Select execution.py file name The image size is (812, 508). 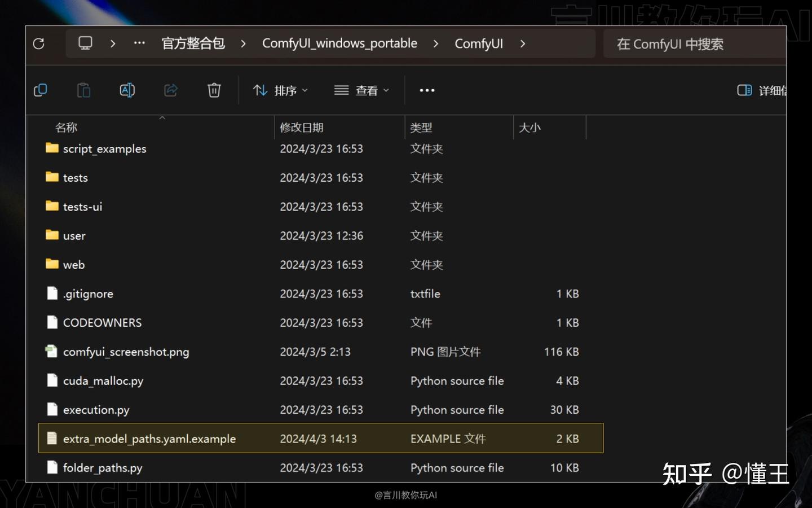tap(96, 410)
